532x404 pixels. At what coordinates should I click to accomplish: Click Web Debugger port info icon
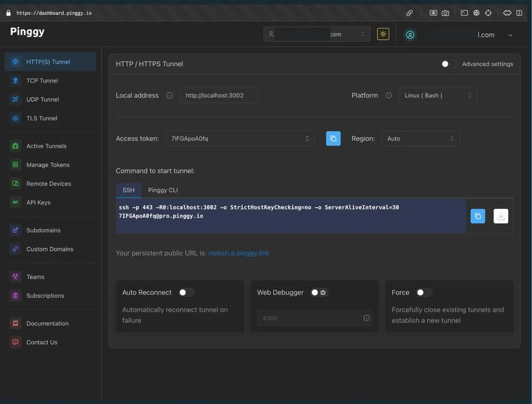pyautogui.click(x=366, y=318)
